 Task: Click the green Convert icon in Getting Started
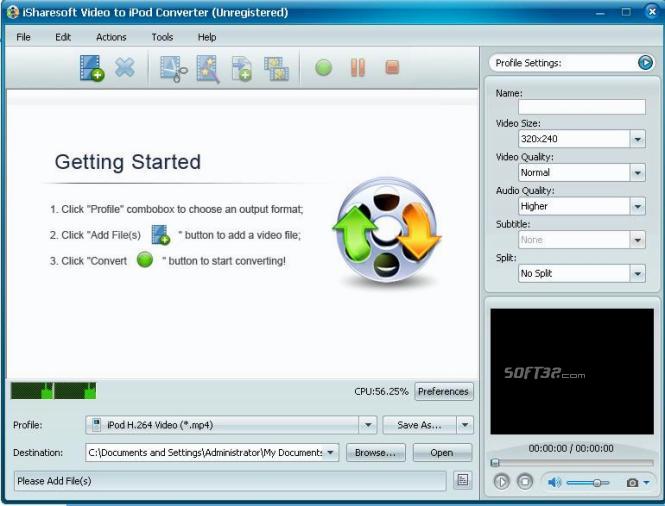pos(145,260)
